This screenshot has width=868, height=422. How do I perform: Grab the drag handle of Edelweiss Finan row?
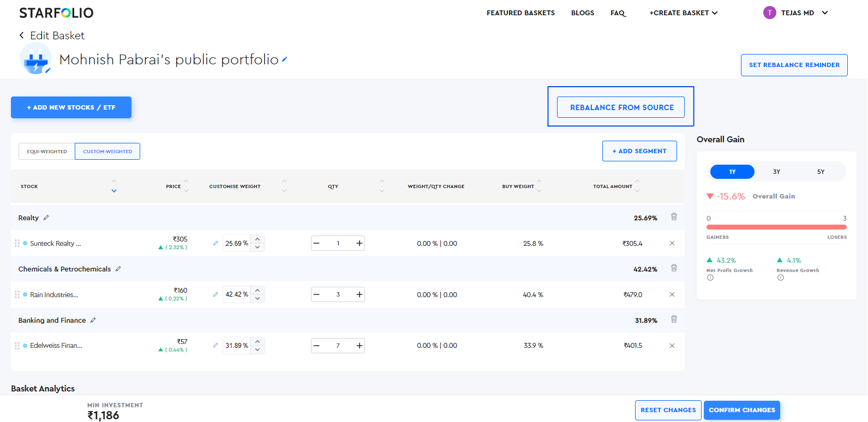coord(17,346)
